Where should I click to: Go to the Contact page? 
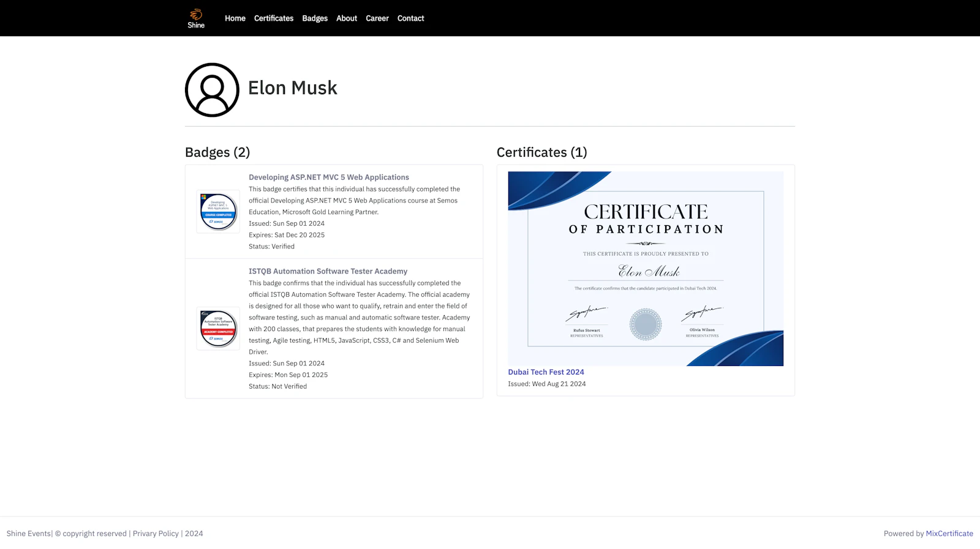(411, 18)
